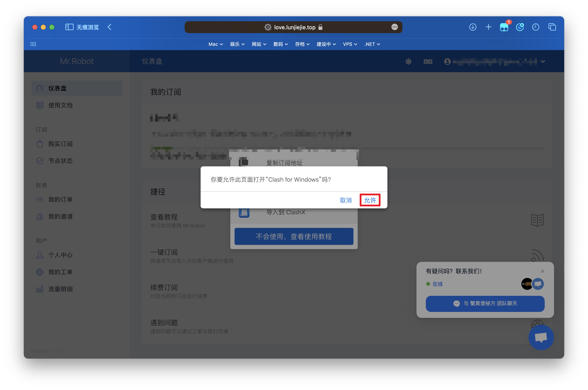Toggle the sidebar panel icon
This screenshot has height=390, width=588.
pyautogui.click(x=69, y=27)
